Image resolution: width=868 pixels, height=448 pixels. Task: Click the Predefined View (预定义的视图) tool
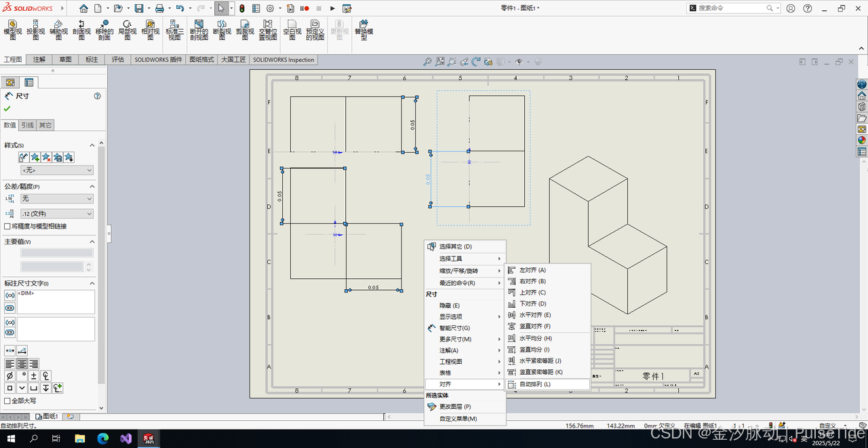click(315, 30)
